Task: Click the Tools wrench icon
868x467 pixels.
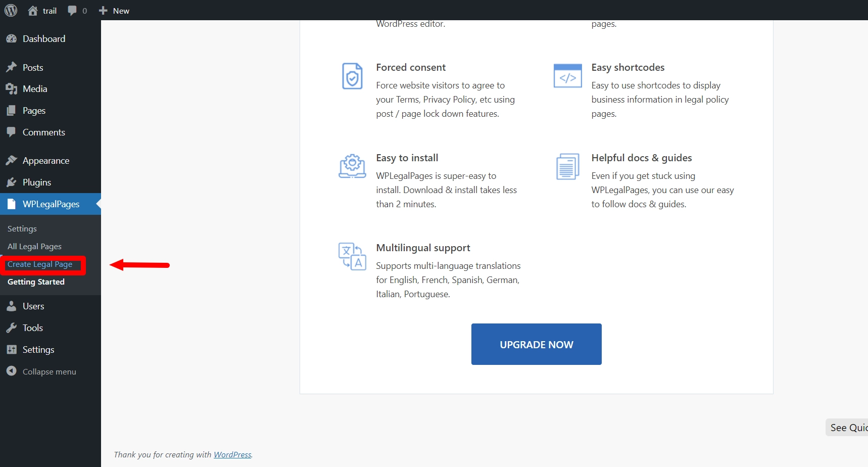Action: point(12,328)
